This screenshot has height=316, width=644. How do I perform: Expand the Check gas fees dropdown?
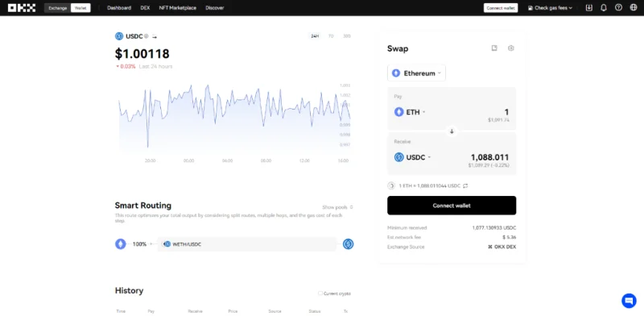coord(550,8)
